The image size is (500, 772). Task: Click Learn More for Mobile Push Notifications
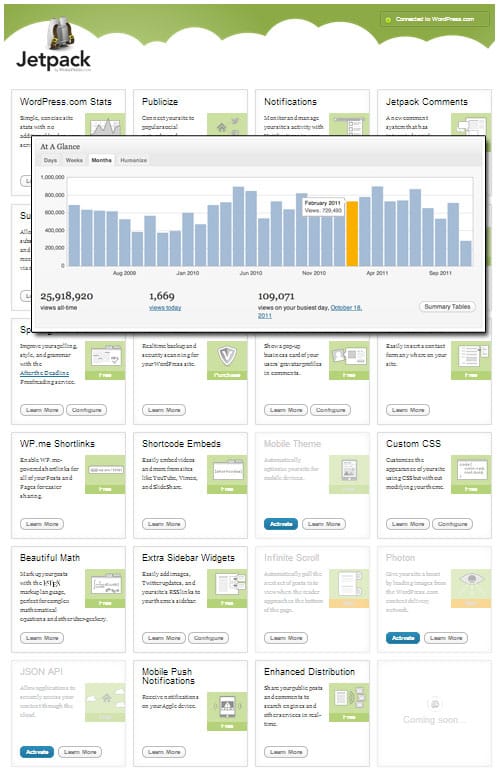point(164,752)
